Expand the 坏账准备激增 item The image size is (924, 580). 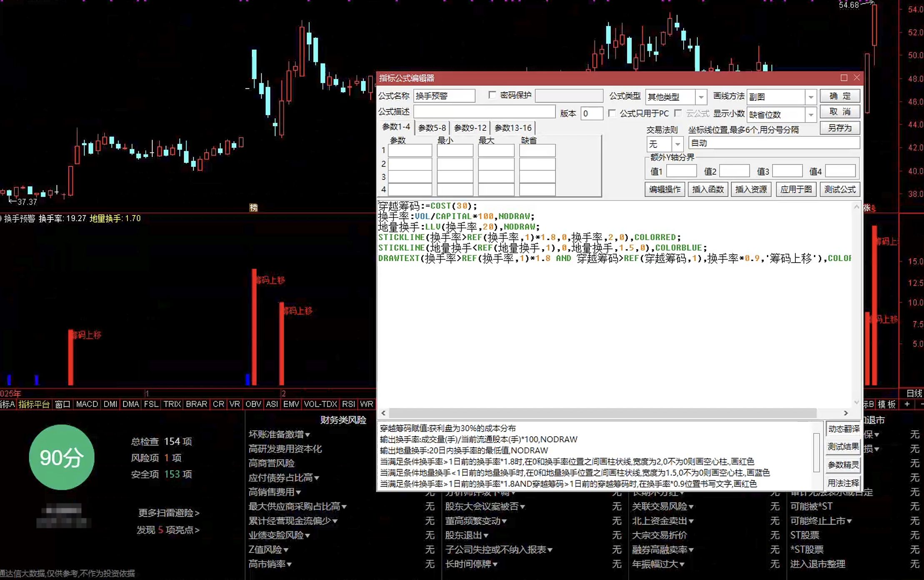click(279, 435)
